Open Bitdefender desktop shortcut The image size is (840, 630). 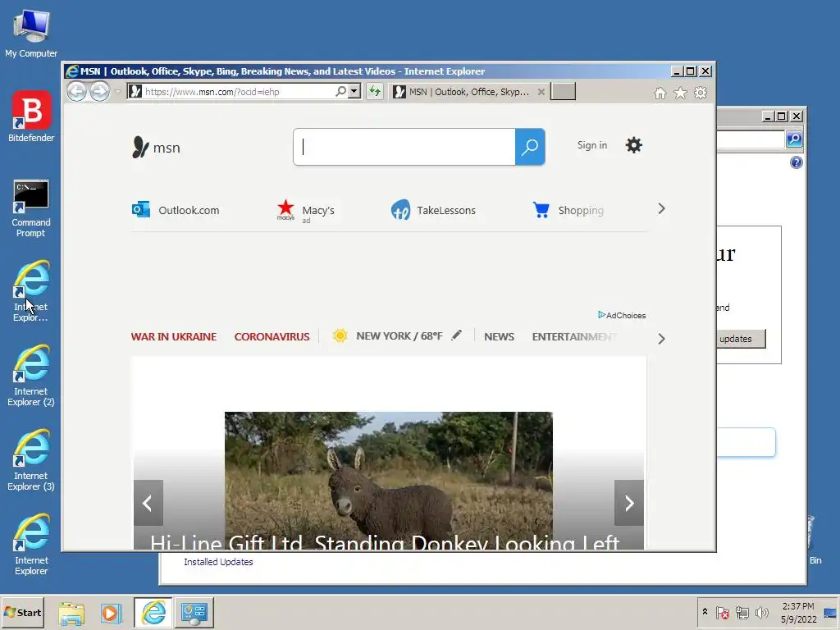31,116
